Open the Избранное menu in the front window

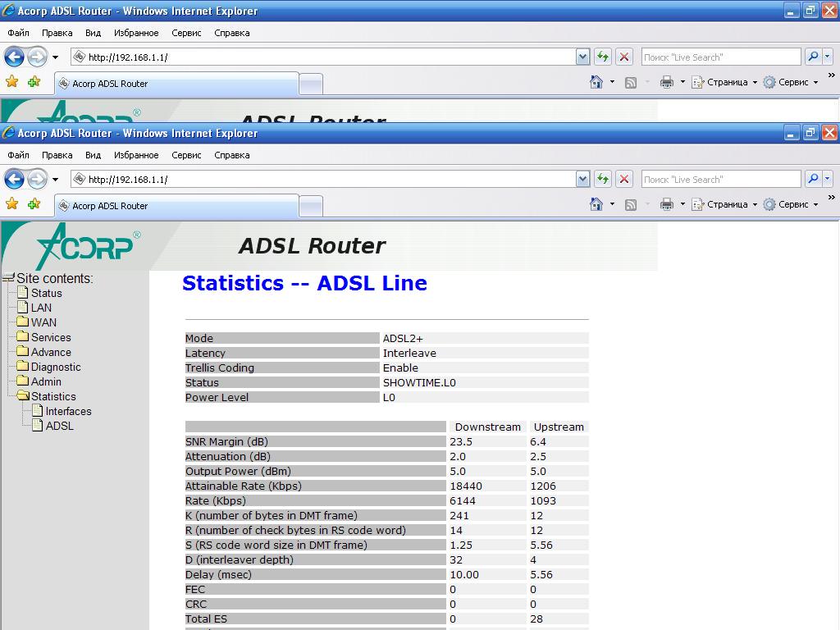(136, 154)
